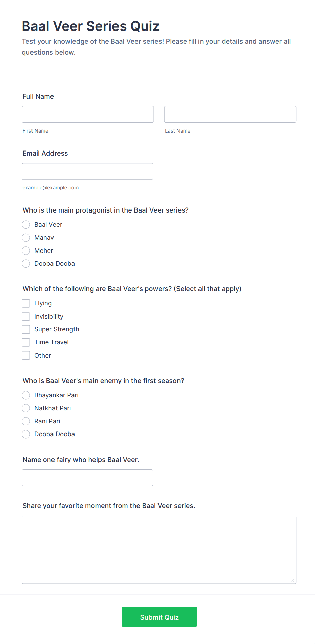Viewport: 315px width, 644px height.
Task: Click the Email Address field
Action: [87, 171]
